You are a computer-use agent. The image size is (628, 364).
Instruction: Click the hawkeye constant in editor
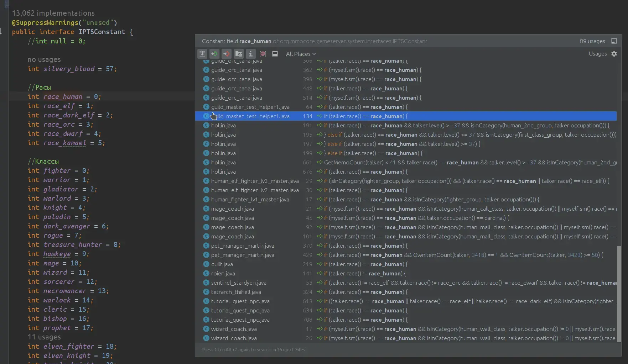[57, 254]
